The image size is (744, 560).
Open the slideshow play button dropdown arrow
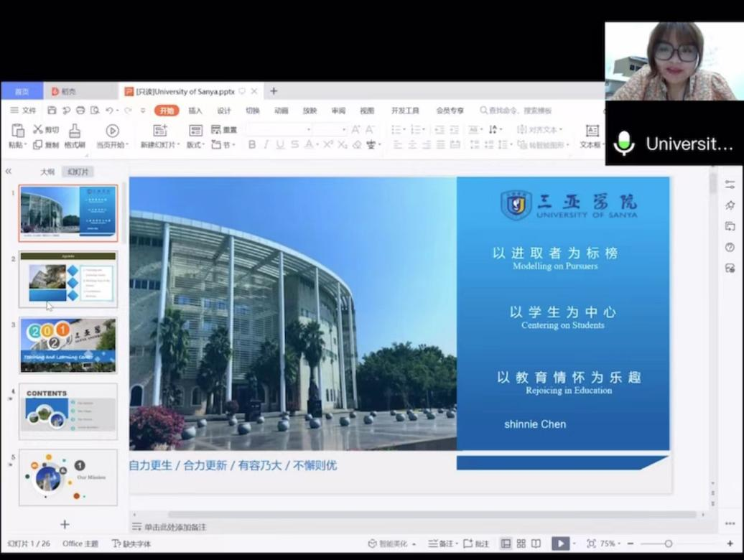(x=572, y=543)
